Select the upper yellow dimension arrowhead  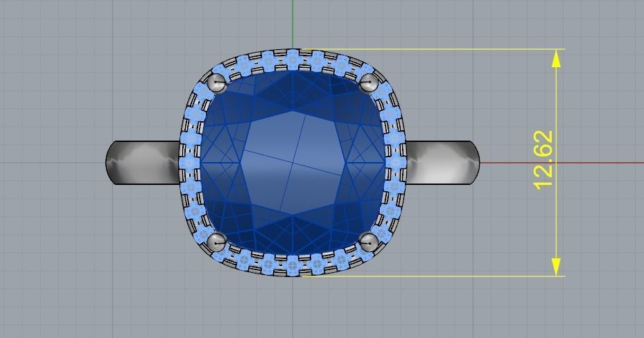pos(556,58)
